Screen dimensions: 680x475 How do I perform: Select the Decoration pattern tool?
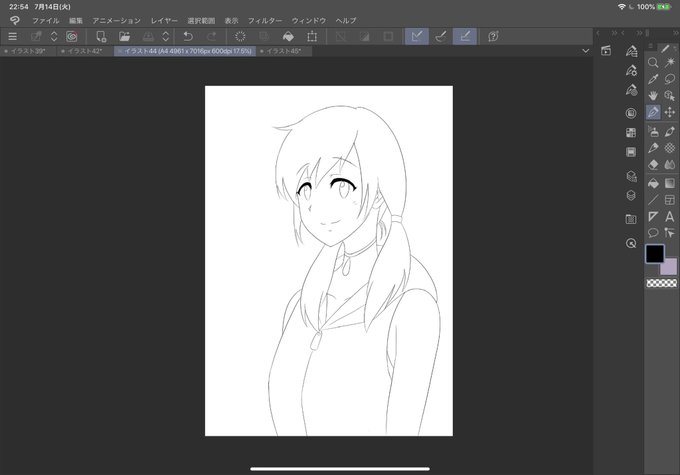pyautogui.click(x=670, y=148)
